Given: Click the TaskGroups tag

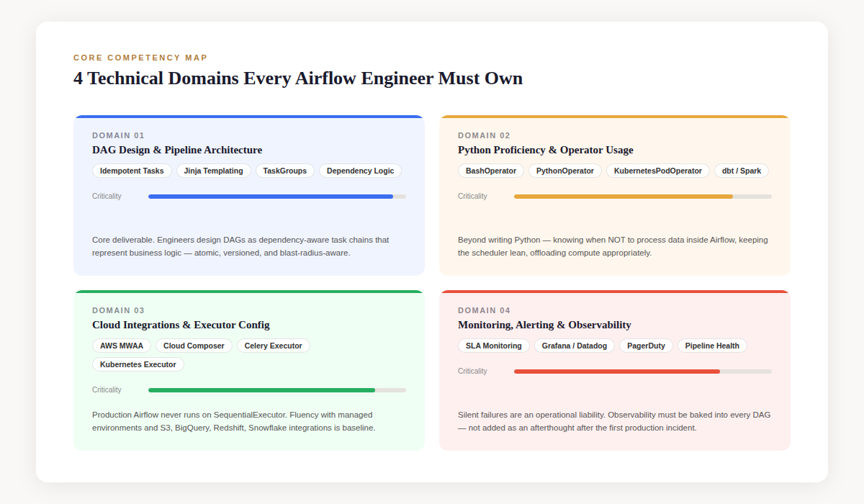Looking at the screenshot, I should tap(285, 171).
